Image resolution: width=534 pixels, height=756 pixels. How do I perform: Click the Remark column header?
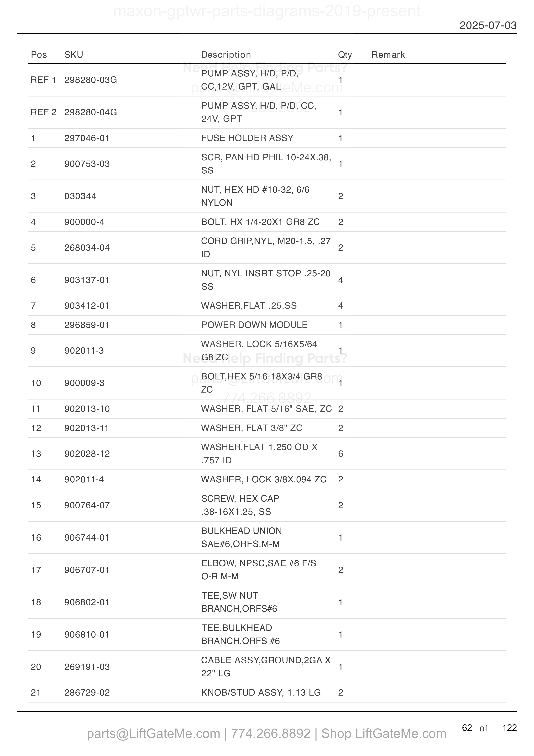(388, 55)
